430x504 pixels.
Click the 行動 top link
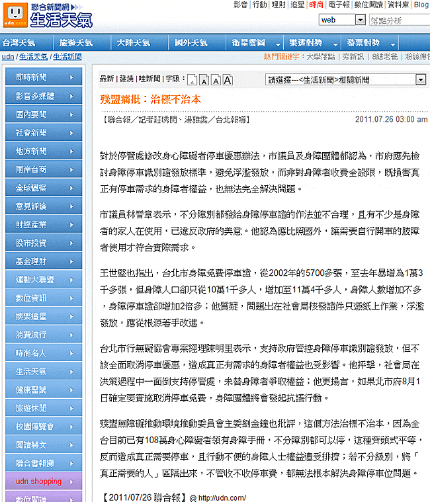pyautogui.click(x=260, y=5)
